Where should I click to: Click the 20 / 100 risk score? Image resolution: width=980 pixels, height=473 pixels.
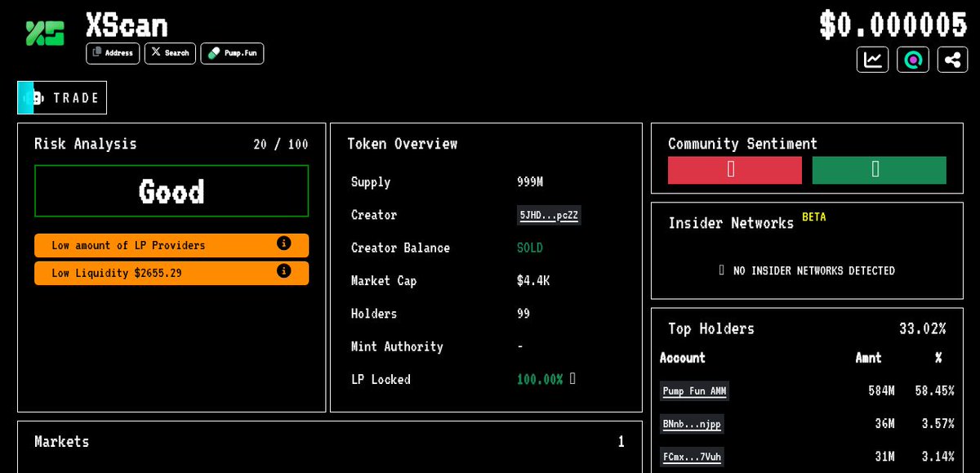pos(281,145)
